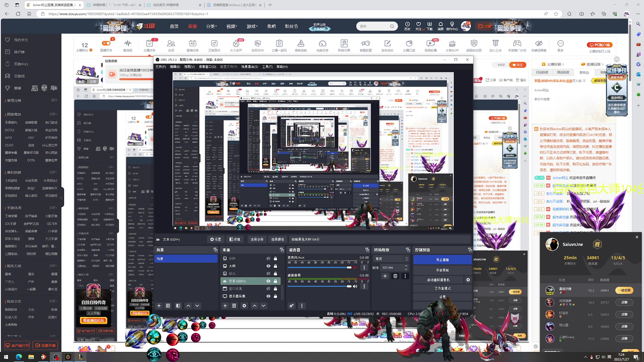The height and width of the screenshot is (362, 644).
Task: Open Windows Start menu on the taskbar
Action: (6, 357)
